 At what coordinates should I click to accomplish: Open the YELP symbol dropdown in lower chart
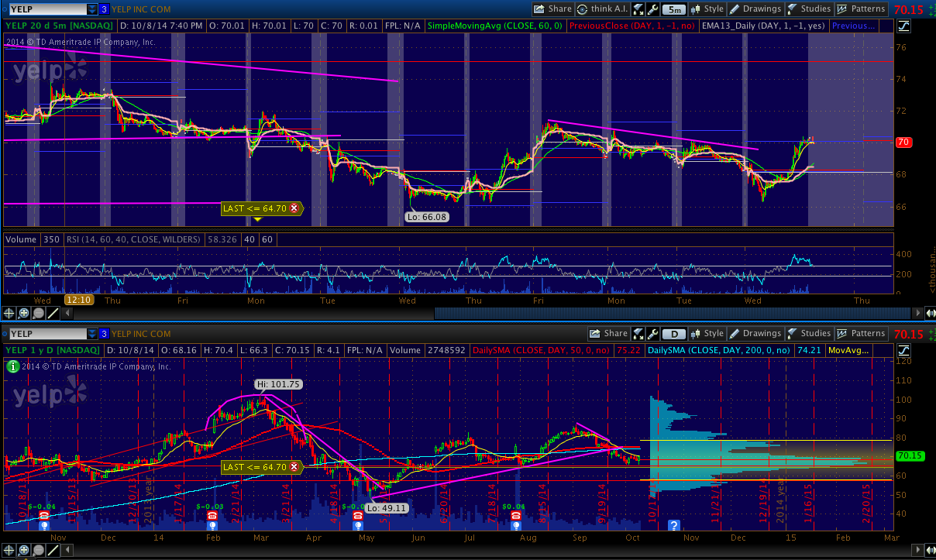(x=92, y=334)
